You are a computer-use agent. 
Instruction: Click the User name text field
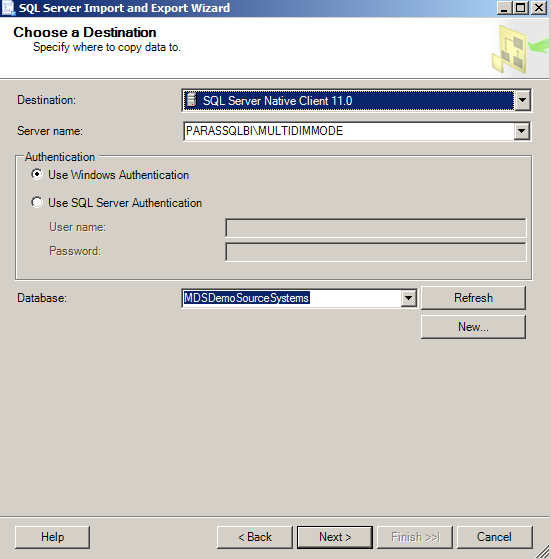coord(376,227)
